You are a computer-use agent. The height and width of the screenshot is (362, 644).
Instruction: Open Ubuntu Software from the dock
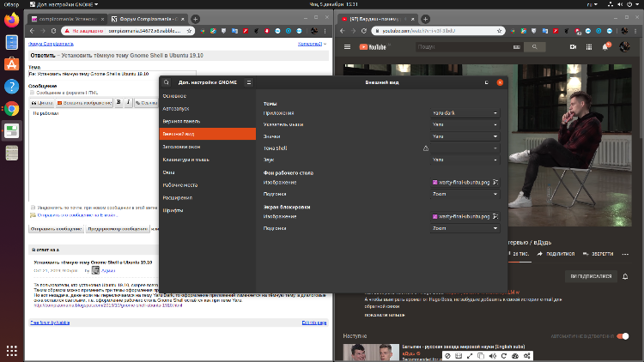(12, 63)
